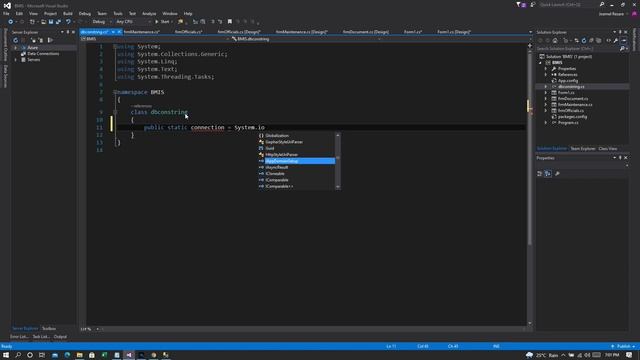Click the Open File toolbar icon
The image size is (640, 360).
pos(43,22)
